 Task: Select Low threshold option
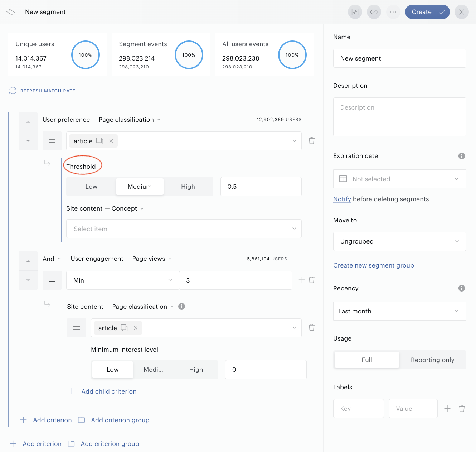click(91, 187)
